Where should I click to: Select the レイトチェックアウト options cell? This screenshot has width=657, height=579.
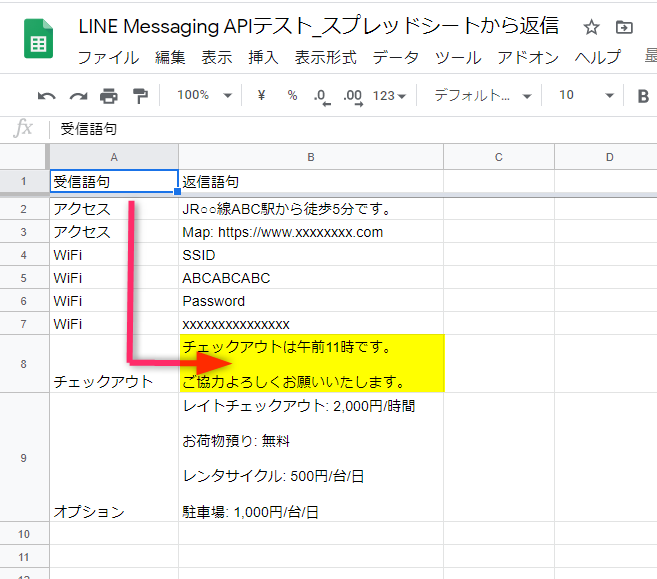[310, 458]
